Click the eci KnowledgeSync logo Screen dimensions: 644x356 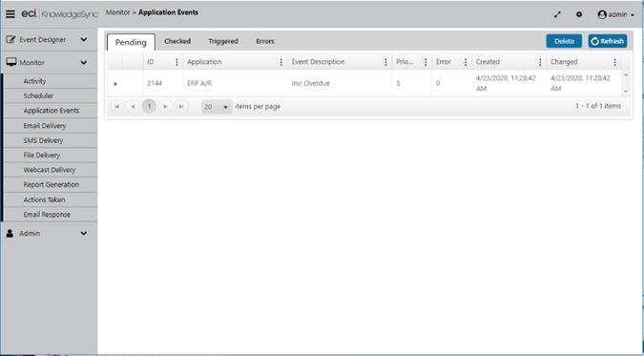click(60, 14)
